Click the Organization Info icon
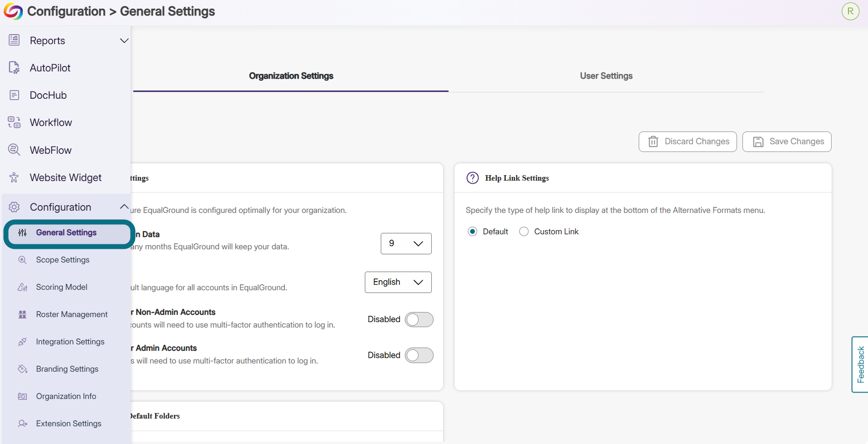Screen dimensions: 868x444 pos(22,396)
